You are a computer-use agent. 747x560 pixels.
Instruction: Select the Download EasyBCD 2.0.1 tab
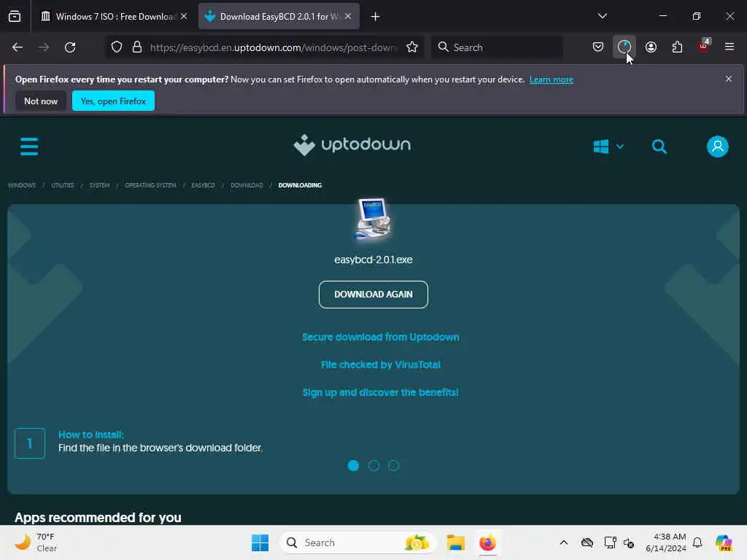click(x=279, y=16)
